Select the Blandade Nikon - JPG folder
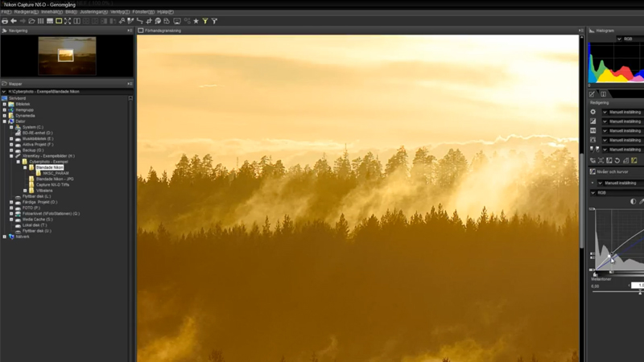Screen dimensions: 644x362 tap(53, 179)
